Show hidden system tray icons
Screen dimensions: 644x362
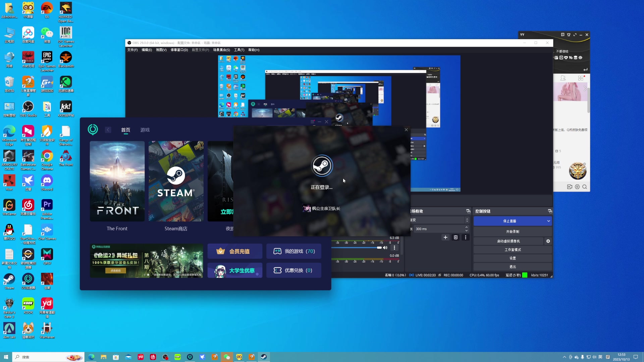tap(564, 357)
